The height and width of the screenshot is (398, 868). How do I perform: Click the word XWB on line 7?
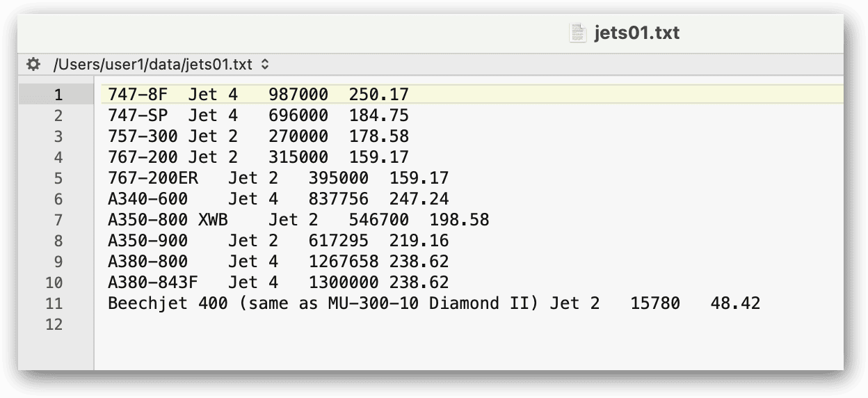click(213, 220)
